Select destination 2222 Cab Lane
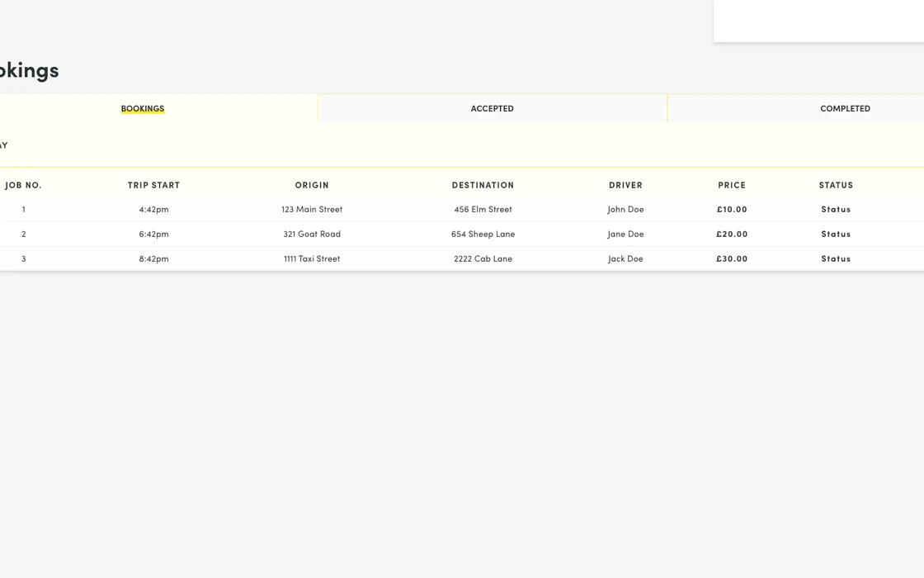 483,259
